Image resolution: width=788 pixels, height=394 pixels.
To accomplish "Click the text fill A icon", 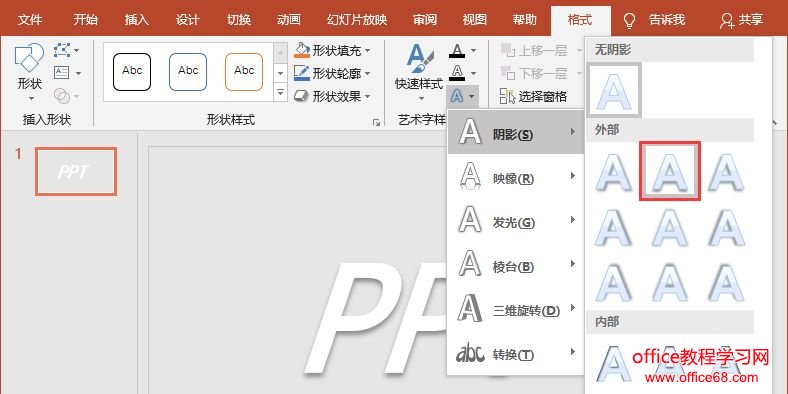I will click(457, 50).
